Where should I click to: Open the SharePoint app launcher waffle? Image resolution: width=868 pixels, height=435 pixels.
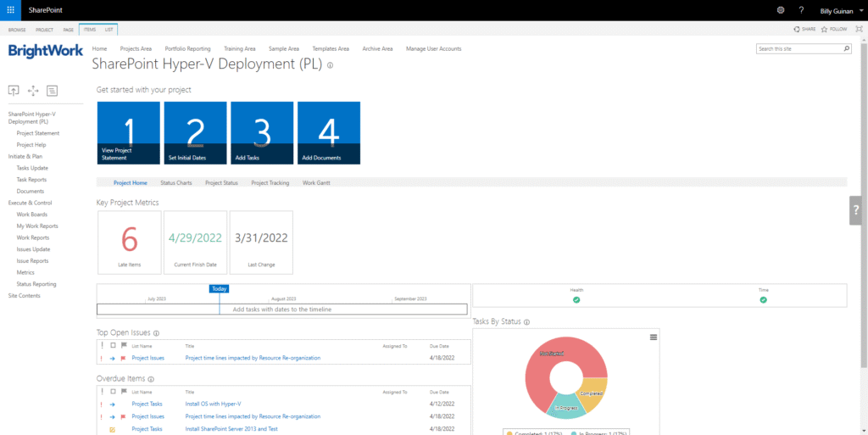click(10, 10)
